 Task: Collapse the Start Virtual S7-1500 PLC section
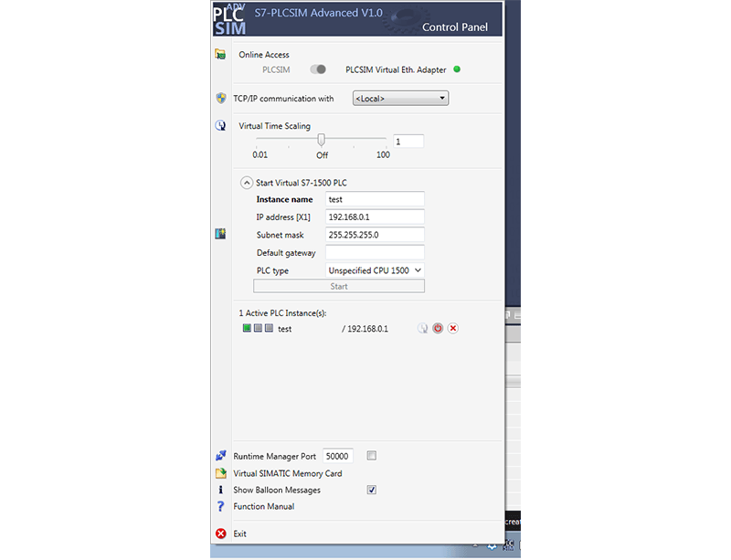tap(247, 183)
